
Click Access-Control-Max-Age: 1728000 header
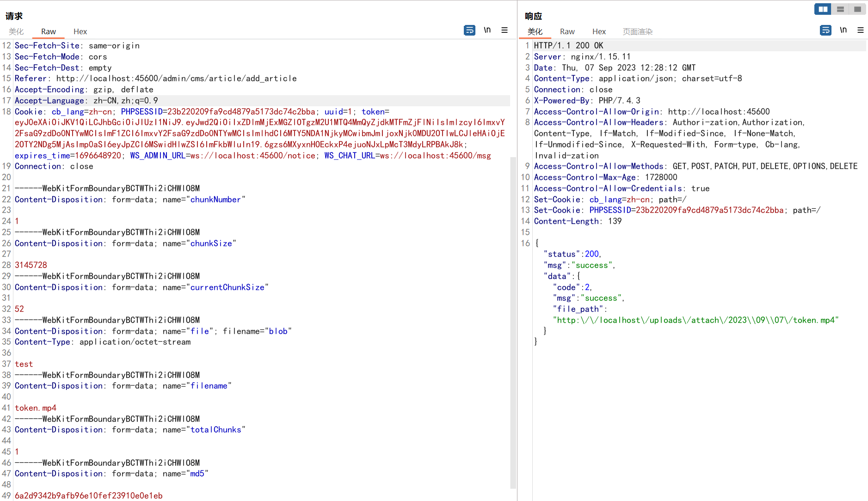click(605, 177)
